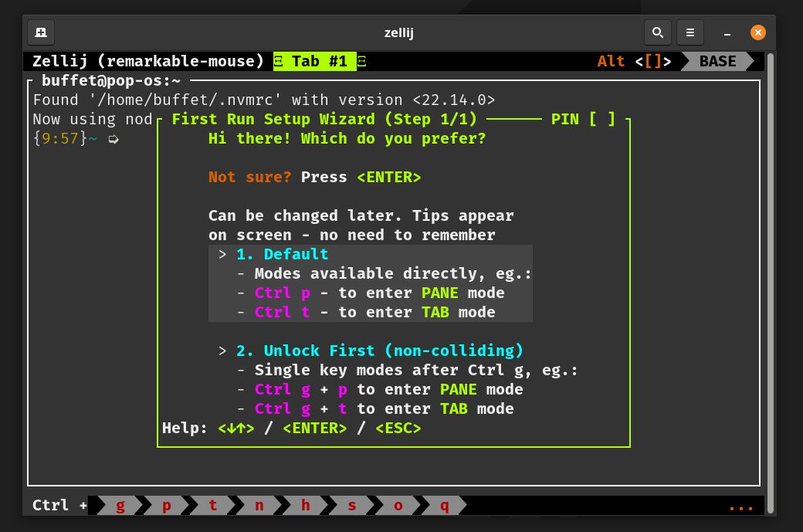Click the BASE mode indicator
This screenshot has width=803, height=532.
click(717, 62)
